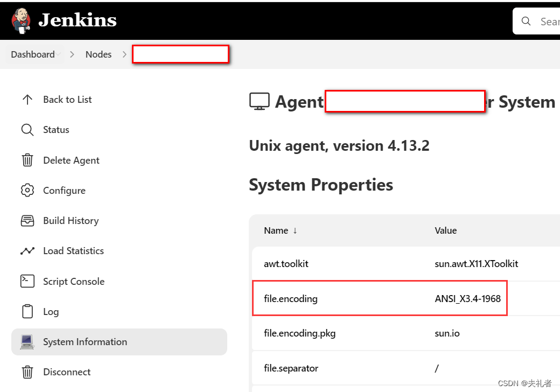Click the monitor icon beside Agent heading
This screenshot has height=392, width=560.
pyautogui.click(x=260, y=102)
